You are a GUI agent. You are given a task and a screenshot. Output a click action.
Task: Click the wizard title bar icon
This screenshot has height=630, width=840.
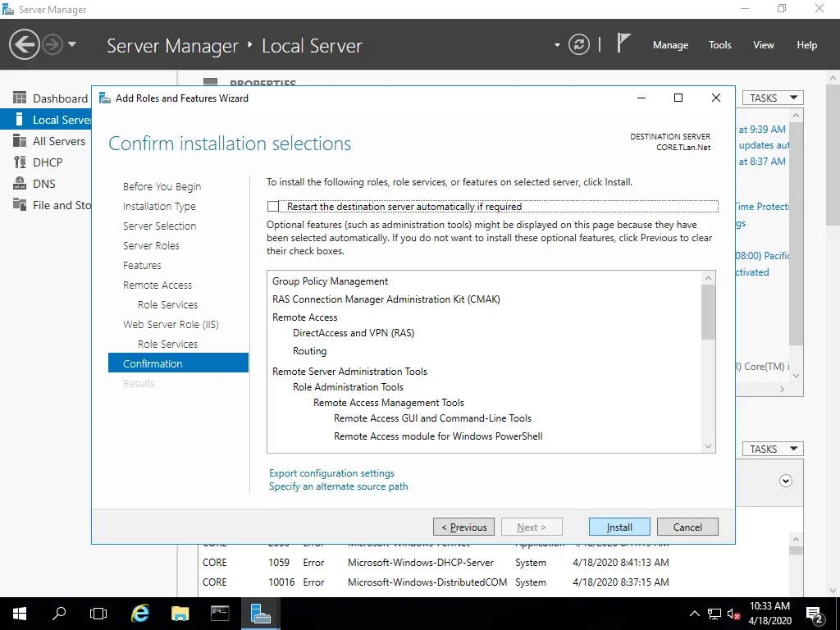tap(105, 98)
